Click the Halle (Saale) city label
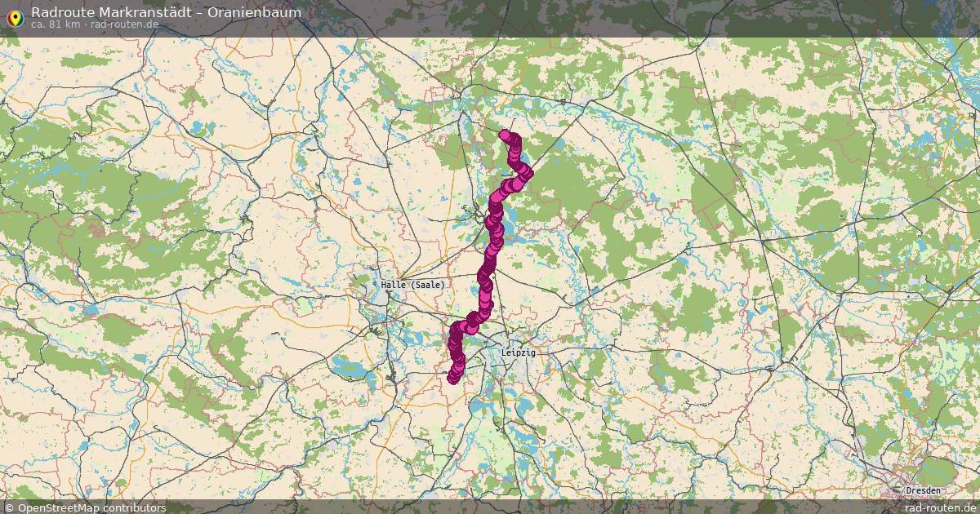This screenshot has height=514, width=980. pos(413,285)
